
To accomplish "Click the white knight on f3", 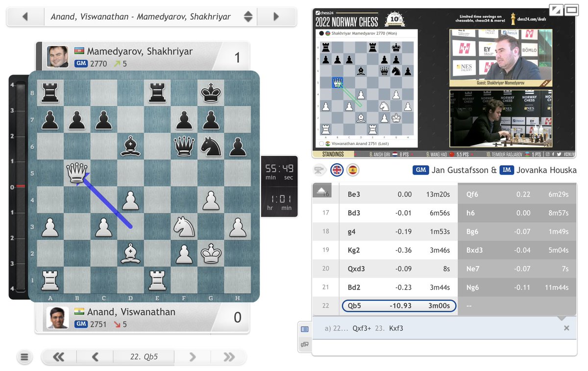I will [184, 226].
